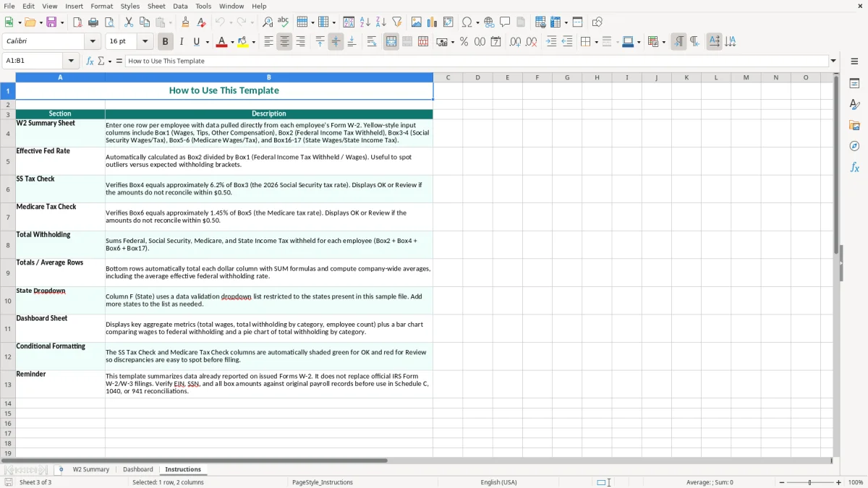Toggle Underline formatting
This screenshot has width=868, height=488.
[197, 42]
